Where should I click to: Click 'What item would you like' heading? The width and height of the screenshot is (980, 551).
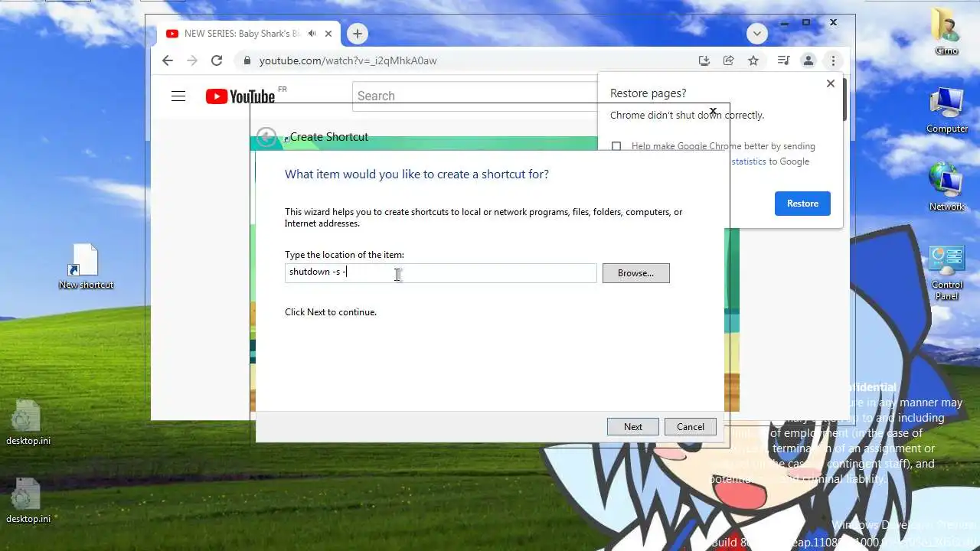pos(416,174)
